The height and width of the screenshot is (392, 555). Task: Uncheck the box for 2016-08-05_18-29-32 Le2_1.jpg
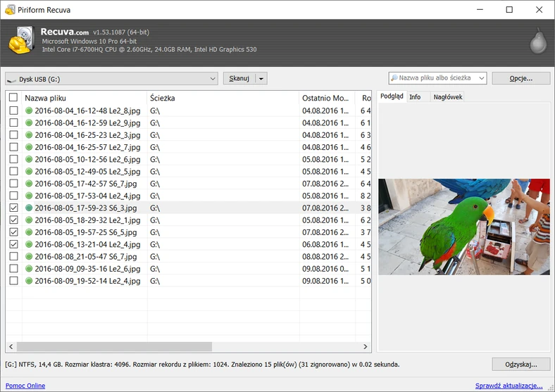point(13,220)
